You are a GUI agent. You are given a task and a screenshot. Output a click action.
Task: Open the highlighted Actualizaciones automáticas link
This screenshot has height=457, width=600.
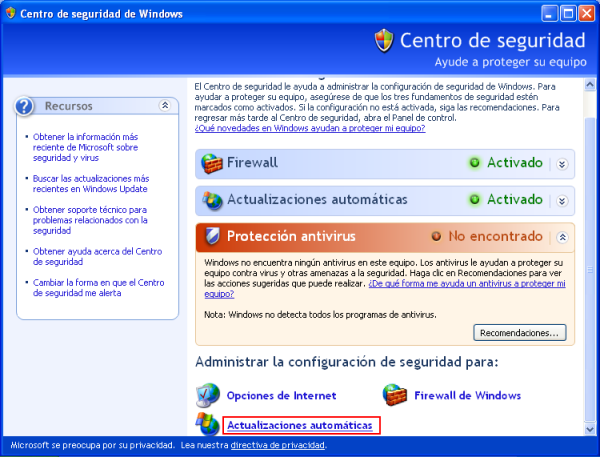click(x=300, y=426)
